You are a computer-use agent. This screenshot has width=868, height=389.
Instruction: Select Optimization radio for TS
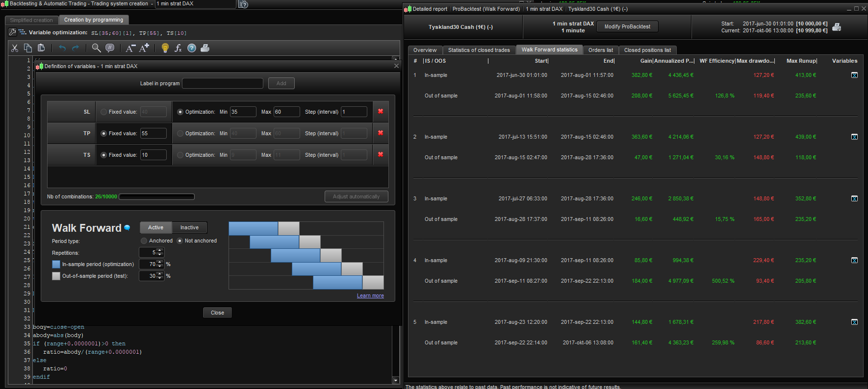pos(180,155)
